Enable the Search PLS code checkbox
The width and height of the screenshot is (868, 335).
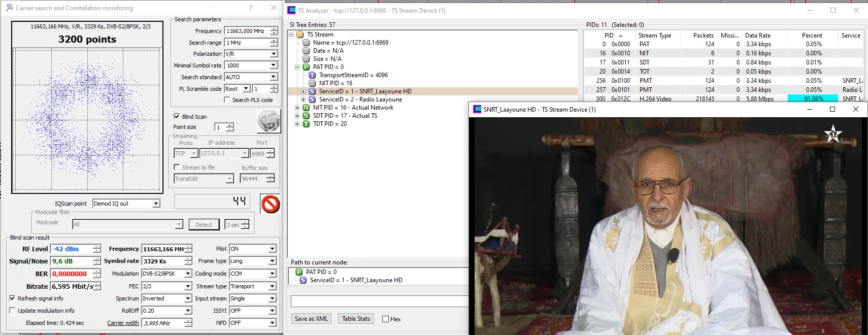click(227, 100)
